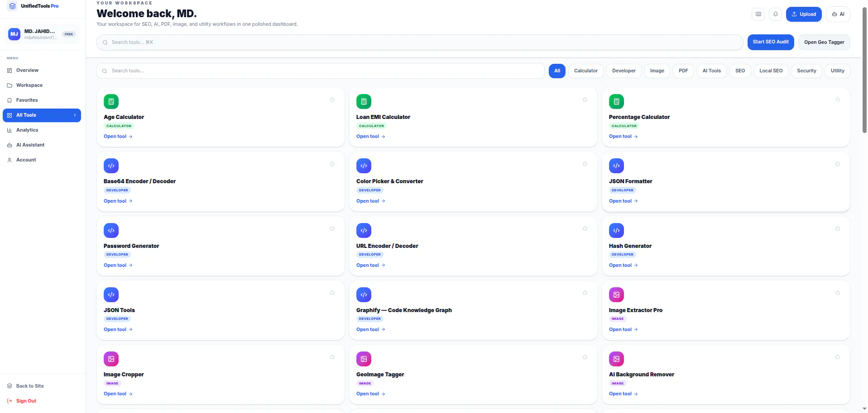Viewport: 868px width, 413px height.
Task: Filter by PDF tools
Action: tap(683, 71)
